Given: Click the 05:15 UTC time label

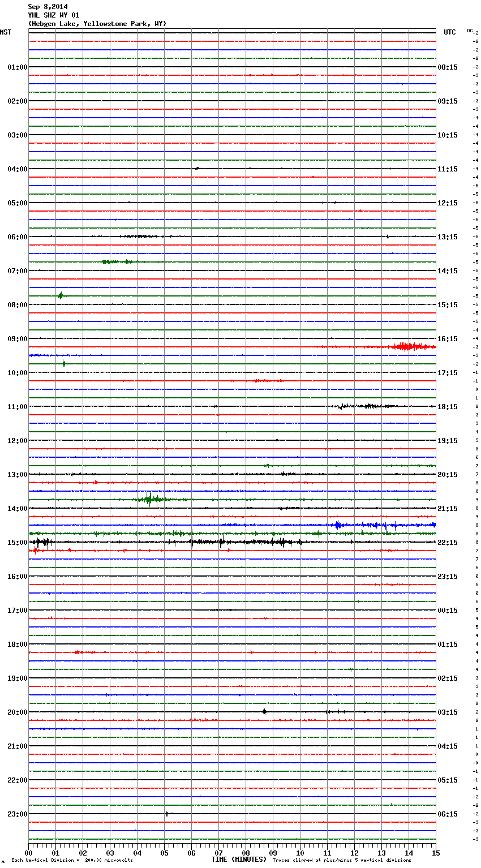Looking at the screenshot, I should point(448,780).
